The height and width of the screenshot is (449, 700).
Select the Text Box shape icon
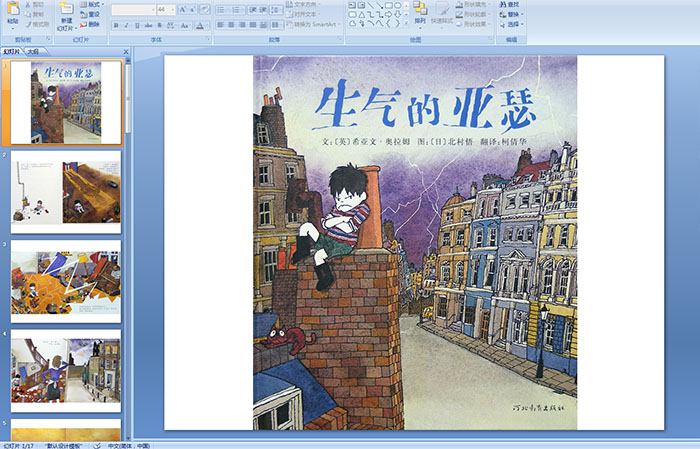tap(352, 5)
